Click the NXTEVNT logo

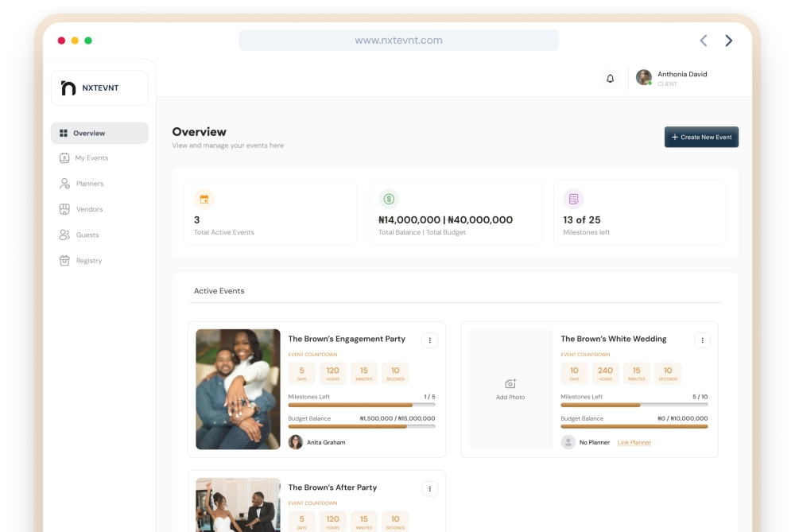coord(99,87)
